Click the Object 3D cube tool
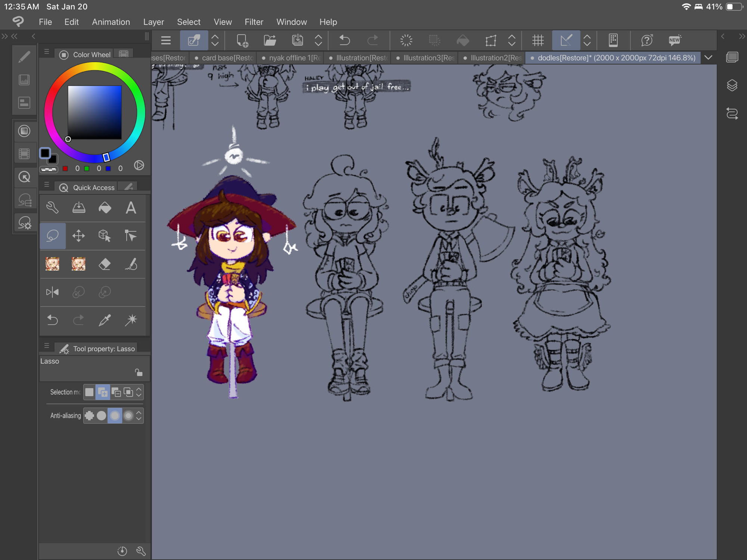Image resolution: width=747 pixels, height=560 pixels. click(x=105, y=236)
